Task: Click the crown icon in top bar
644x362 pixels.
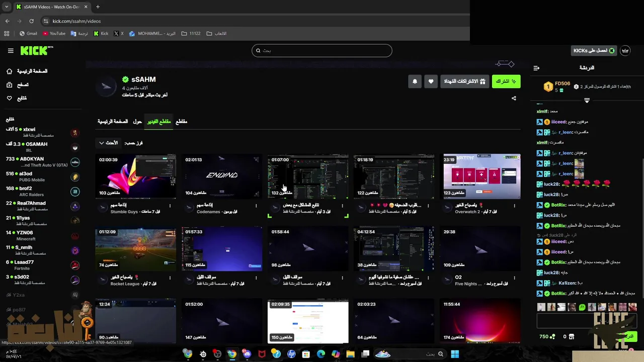Action: [x=625, y=51]
